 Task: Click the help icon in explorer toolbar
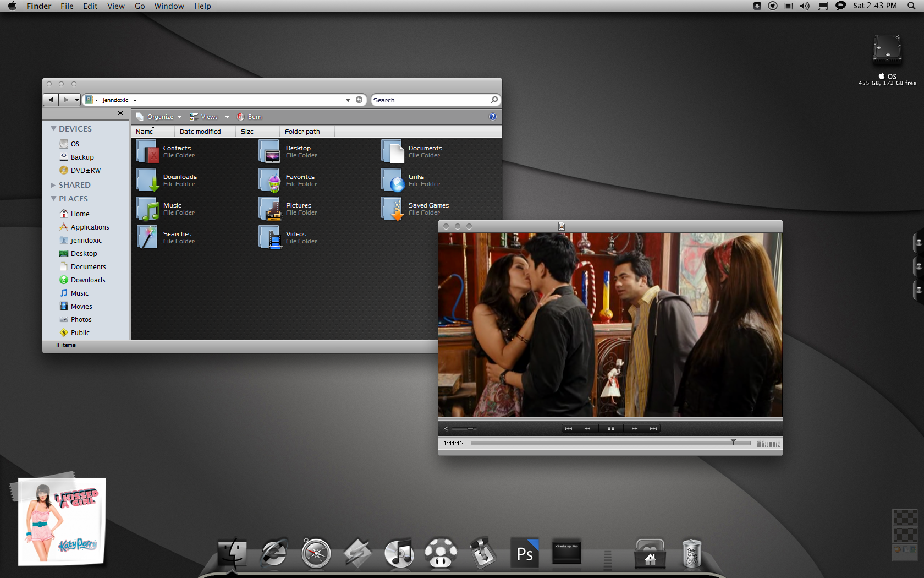(x=493, y=117)
